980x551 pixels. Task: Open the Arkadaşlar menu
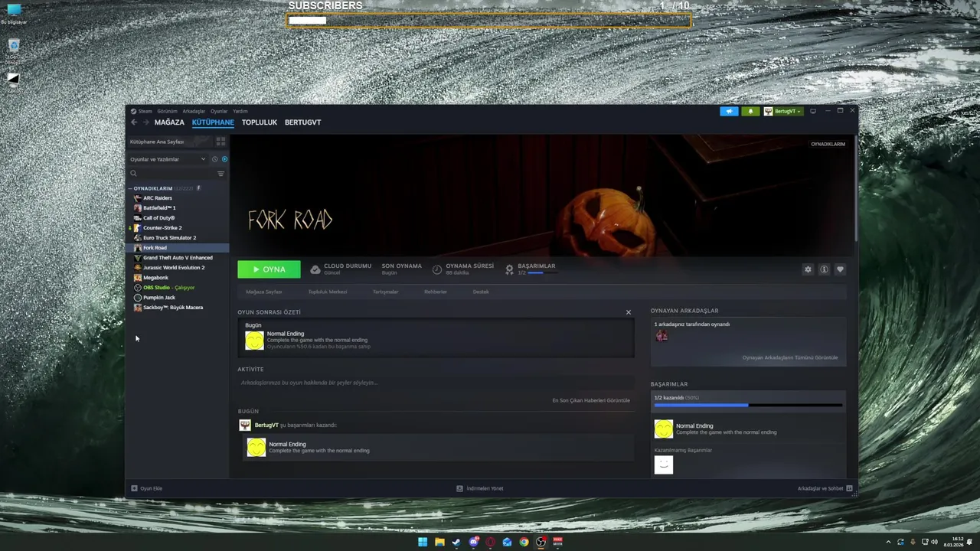[194, 111]
